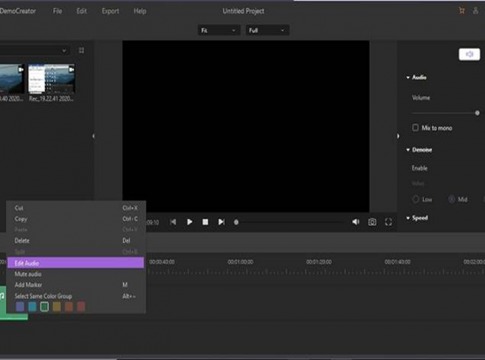Open the Edit menu
Viewport: 485px width, 360px height.
pyautogui.click(x=82, y=11)
